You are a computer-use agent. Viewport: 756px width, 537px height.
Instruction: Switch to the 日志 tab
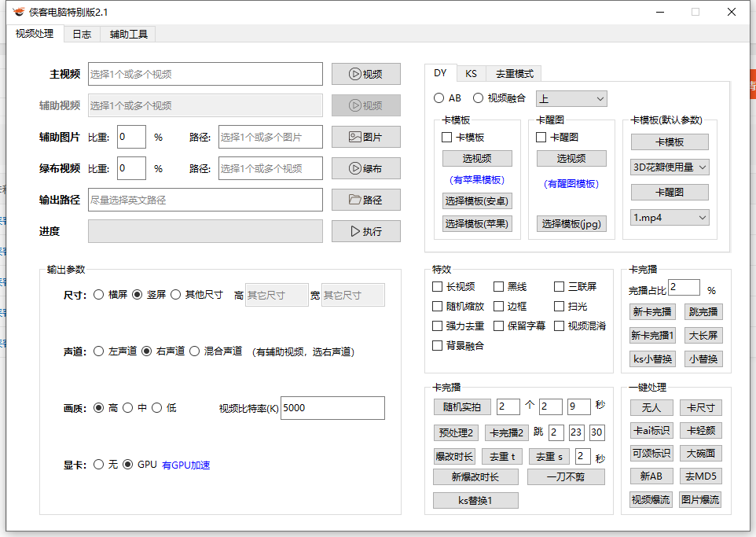pos(82,34)
